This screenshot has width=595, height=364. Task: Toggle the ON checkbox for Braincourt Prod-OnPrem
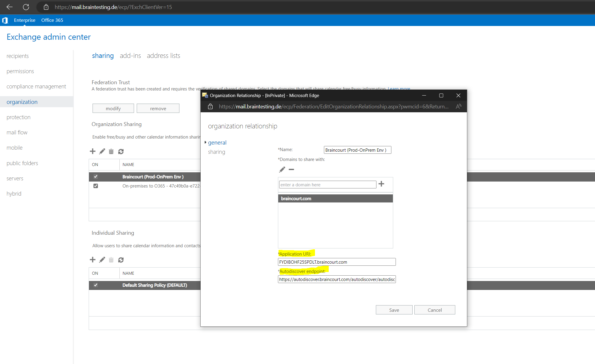coord(96,176)
